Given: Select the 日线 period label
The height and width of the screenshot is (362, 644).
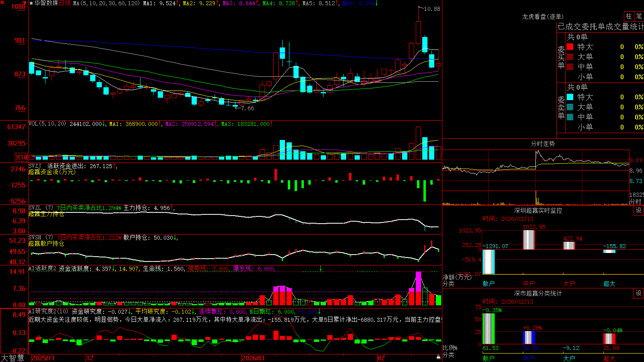Looking at the screenshot, I should tap(65, 3).
